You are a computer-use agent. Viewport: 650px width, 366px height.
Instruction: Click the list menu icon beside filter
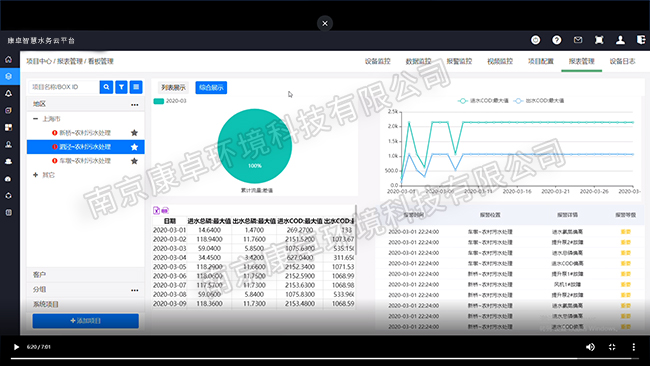pyautogui.click(x=136, y=87)
